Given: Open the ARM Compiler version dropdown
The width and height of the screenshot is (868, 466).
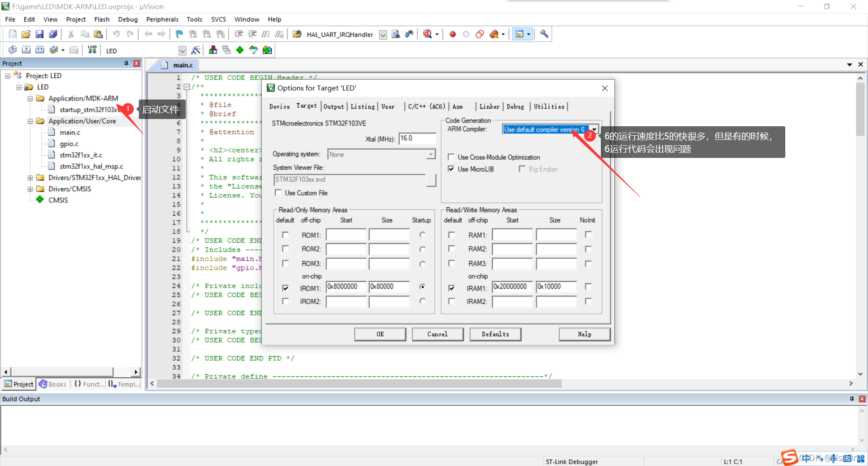Looking at the screenshot, I should (594, 129).
